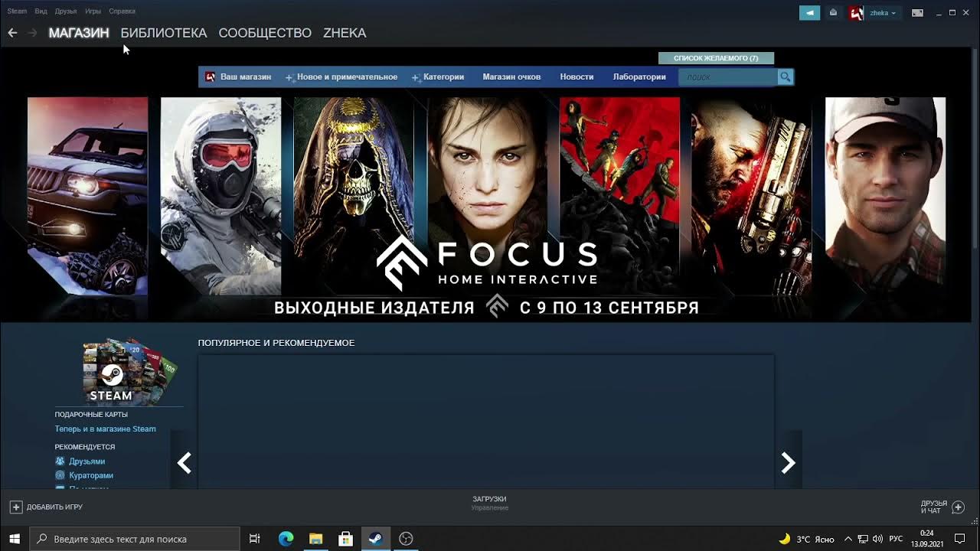Open the Windows Start menu
This screenshot has width=980, height=551.
click(x=15, y=539)
